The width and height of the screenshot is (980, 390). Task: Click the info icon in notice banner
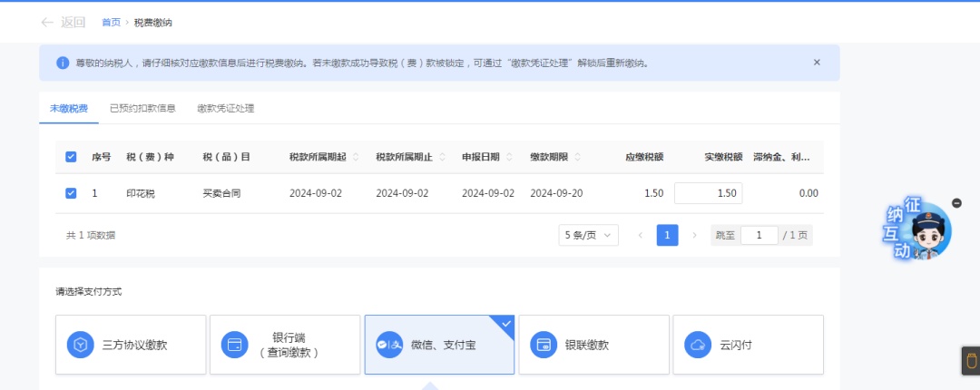point(63,63)
